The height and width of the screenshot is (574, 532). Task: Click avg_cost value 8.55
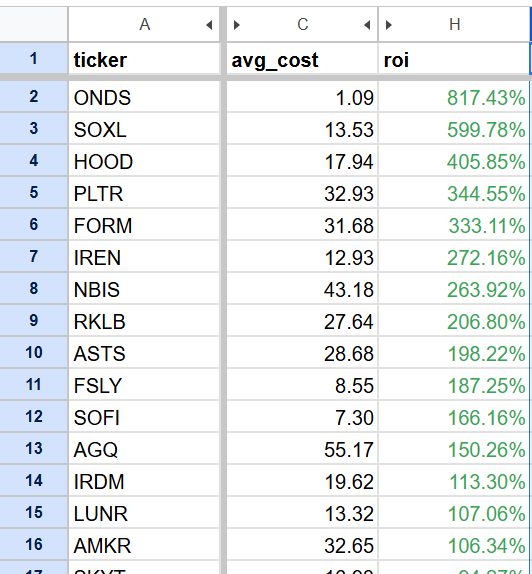[x=302, y=384]
